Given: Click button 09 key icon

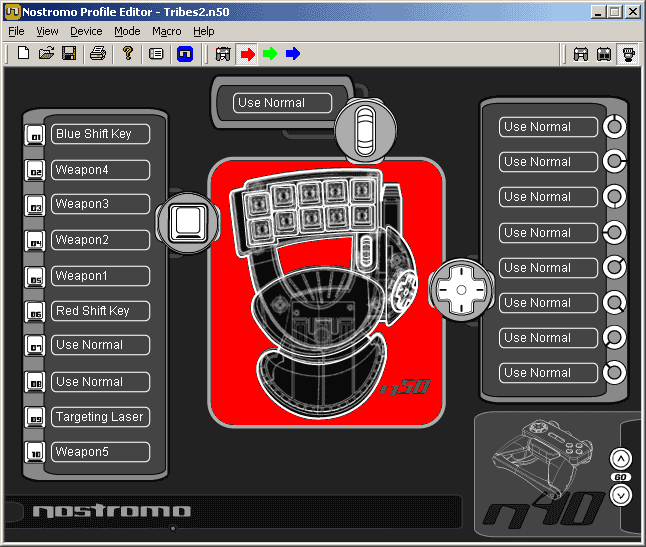Looking at the screenshot, I should [x=35, y=418].
